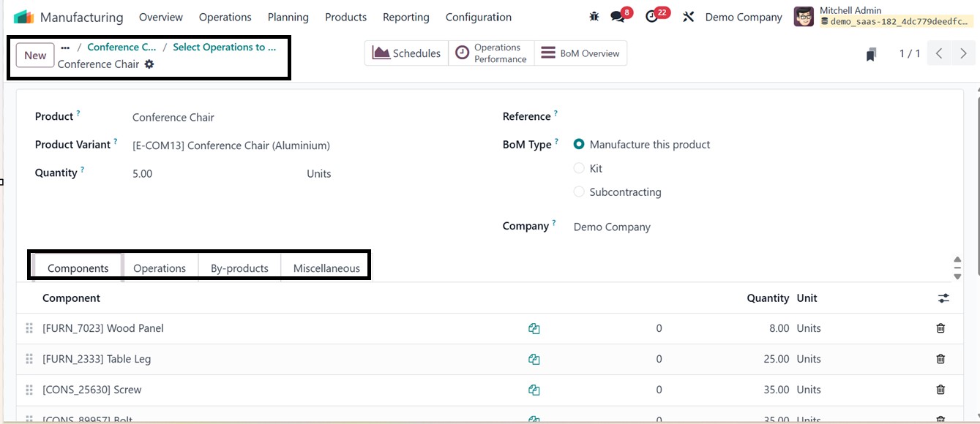Open the Reporting menu

pos(405,17)
